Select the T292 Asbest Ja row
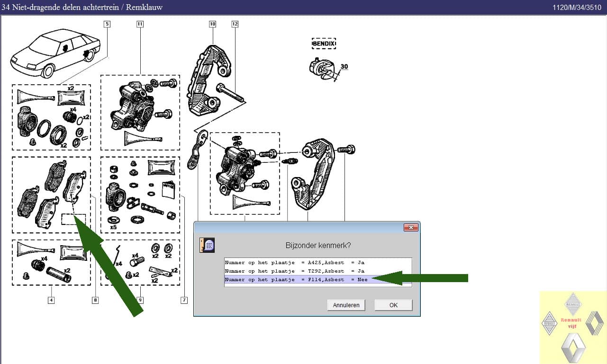 pos(317,271)
